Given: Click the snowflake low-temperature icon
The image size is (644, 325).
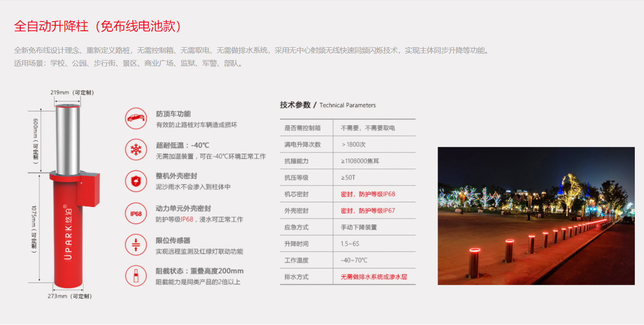Looking at the screenshot, I should (136, 150).
